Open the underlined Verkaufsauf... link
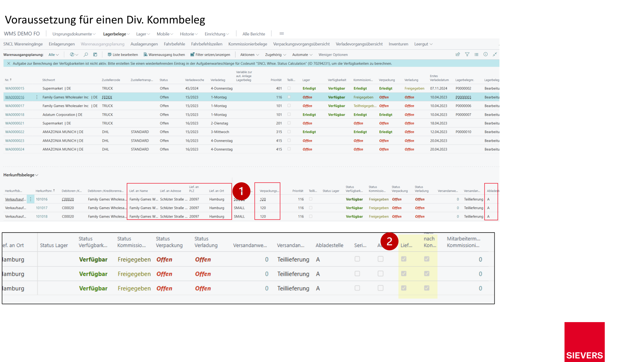Image resolution: width=644 pixels, height=362 pixels. tap(15, 199)
